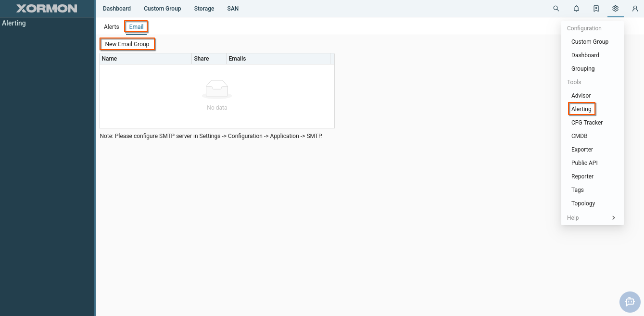
Task: Click the New Email Group button
Action: pyautogui.click(x=127, y=44)
